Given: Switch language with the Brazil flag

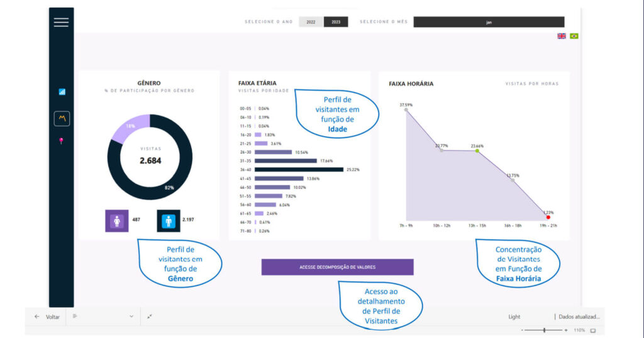Looking at the screenshot, I should 574,37.
